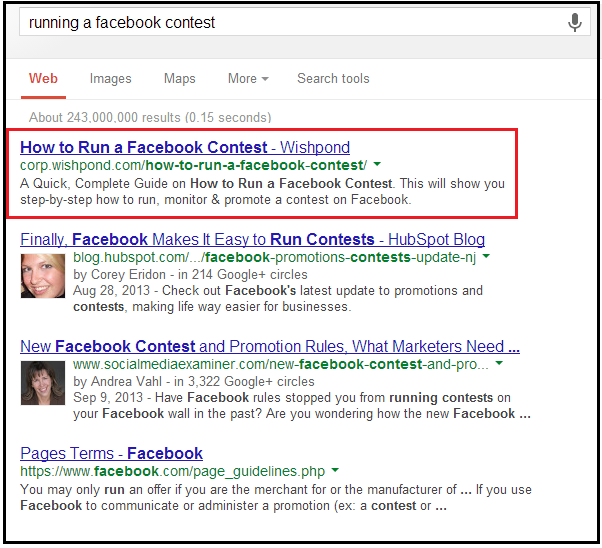602x548 pixels.
Task: Open 'by Andrea Vahl' author link
Action: point(117,381)
